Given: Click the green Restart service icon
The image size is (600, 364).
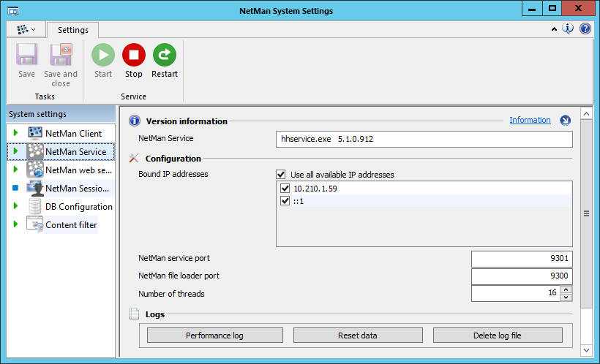Looking at the screenshot, I should (164, 56).
